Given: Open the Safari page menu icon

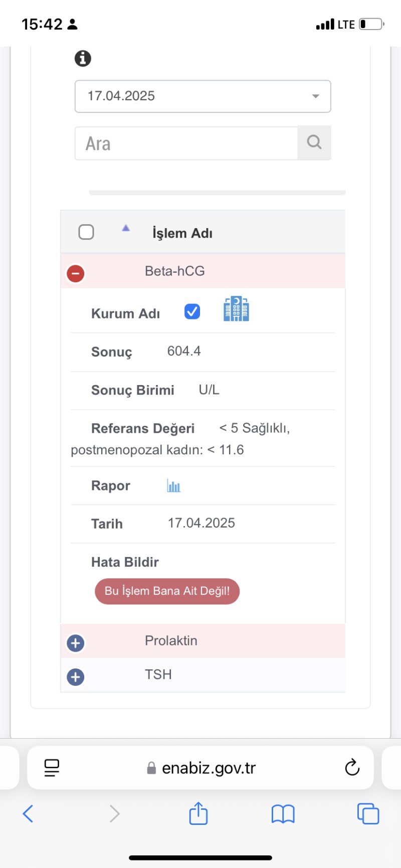Looking at the screenshot, I should (x=52, y=768).
